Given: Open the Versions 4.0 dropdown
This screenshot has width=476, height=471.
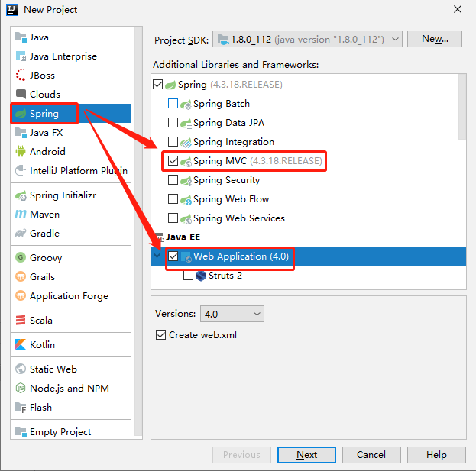Looking at the screenshot, I should (232, 314).
